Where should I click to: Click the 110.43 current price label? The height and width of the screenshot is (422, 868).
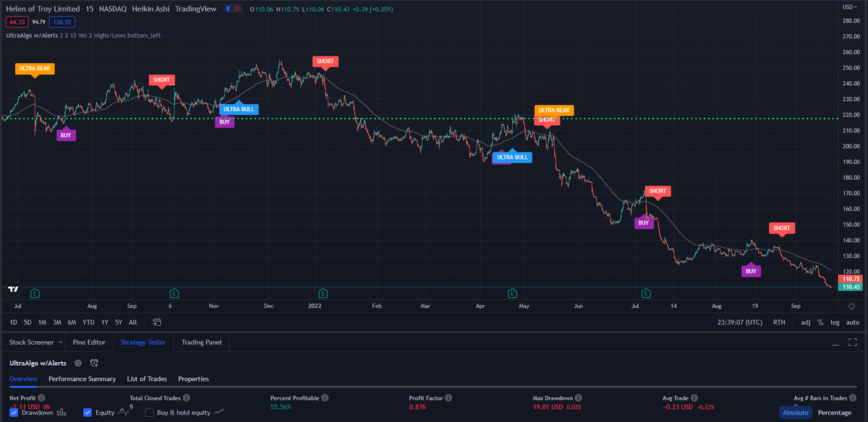851,287
